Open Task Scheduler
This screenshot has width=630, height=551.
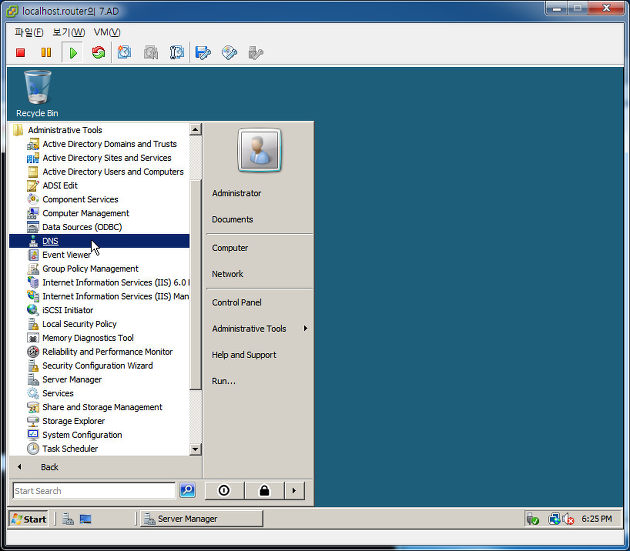pos(99,449)
